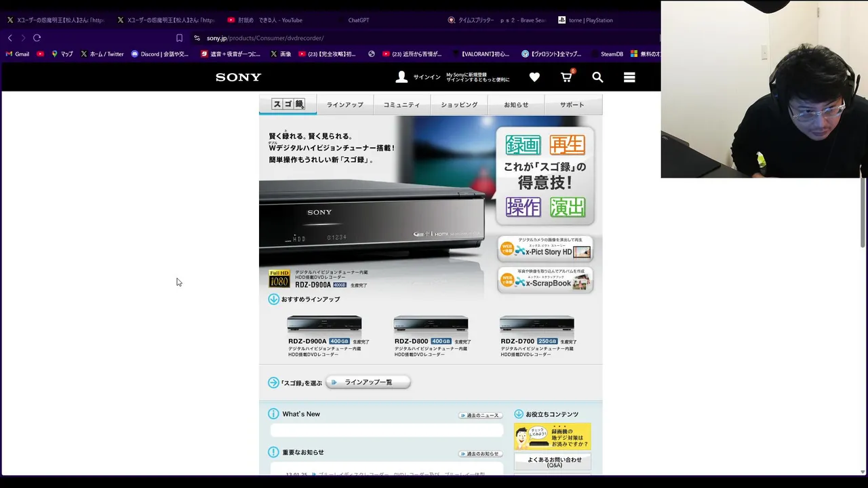Viewport: 868px width, 488px height.
Task: Click the RDZ-D800 lineup thumbnail
Action: (431, 325)
